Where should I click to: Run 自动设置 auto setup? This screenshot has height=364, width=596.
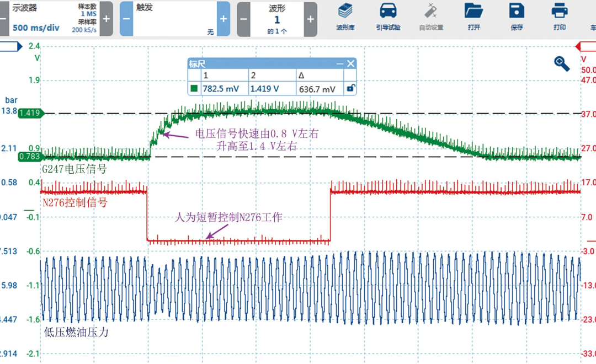431,17
